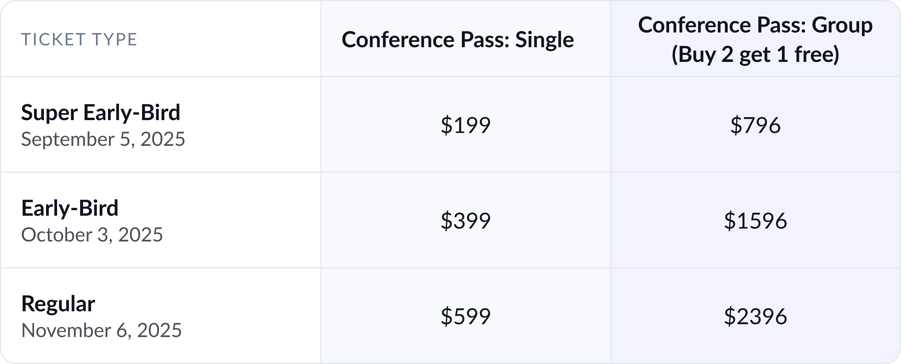901x364 pixels.
Task: Choose the $796 group pass price
Action: point(755,125)
